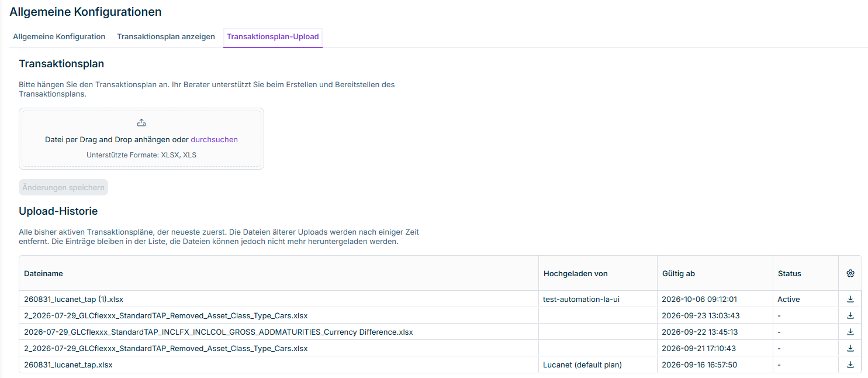
Task: Select the INCLFX_INCLCOL_GROSS Currency Difference.xlsx file name
Action: click(219, 332)
